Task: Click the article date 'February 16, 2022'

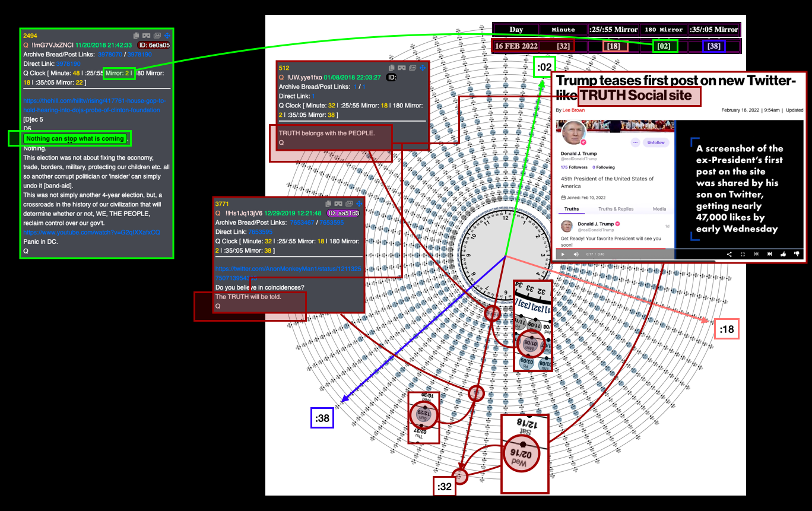Action: [x=741, y=110]
